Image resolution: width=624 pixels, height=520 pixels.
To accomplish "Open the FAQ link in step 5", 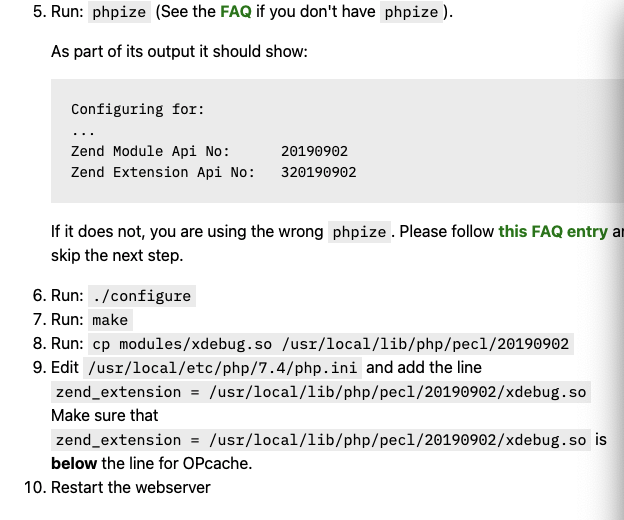I will tap(236, 12).
